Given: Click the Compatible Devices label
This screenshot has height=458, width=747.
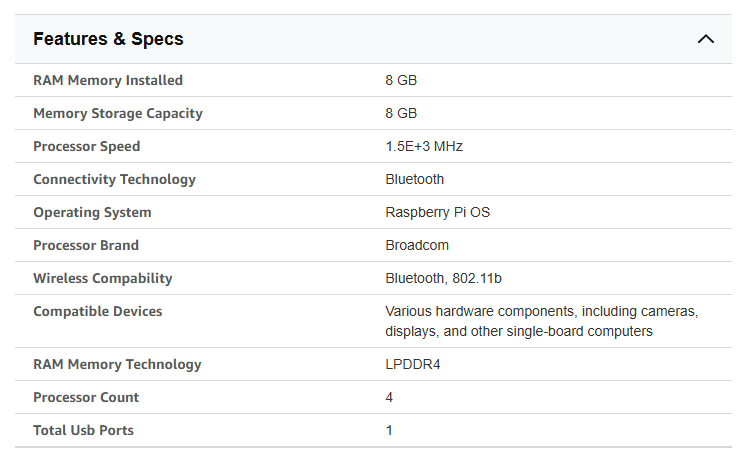Looking at the screenshot, I should 98,311.
